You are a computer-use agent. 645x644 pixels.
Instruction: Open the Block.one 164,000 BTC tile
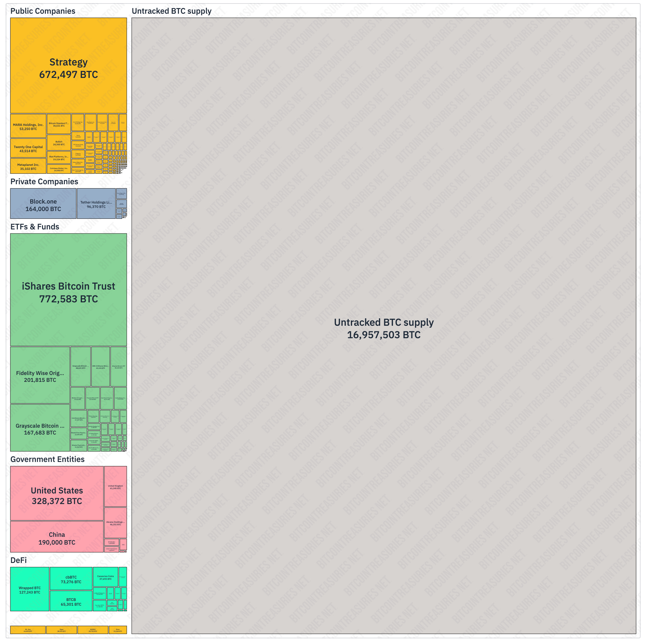point(43,204)
